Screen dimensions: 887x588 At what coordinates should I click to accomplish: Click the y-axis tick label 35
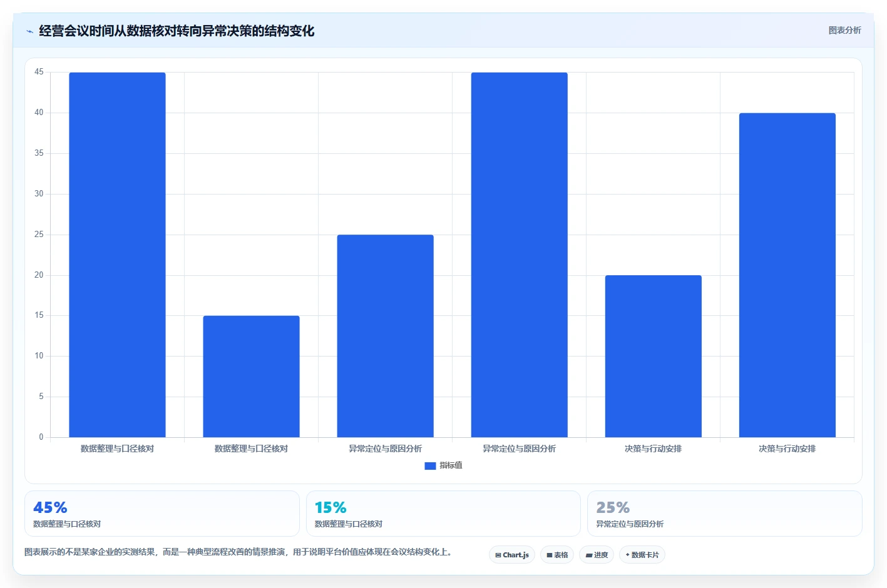point(39,153)
